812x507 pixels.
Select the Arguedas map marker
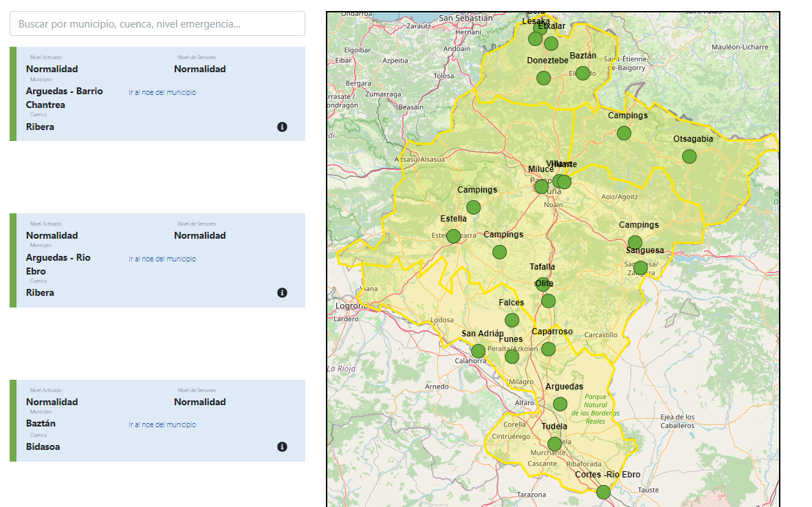[x=560, y=404]
